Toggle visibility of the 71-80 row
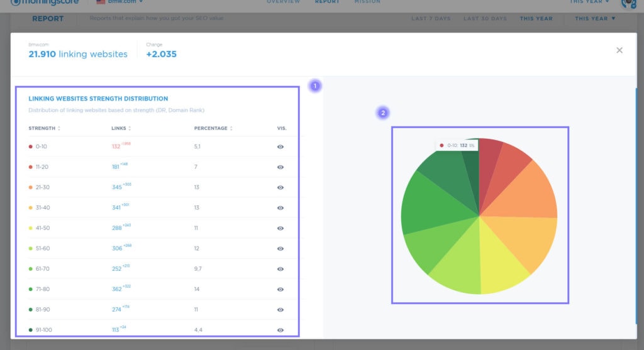This screenshot has height=350, width=644. click(x=280, y=289)
